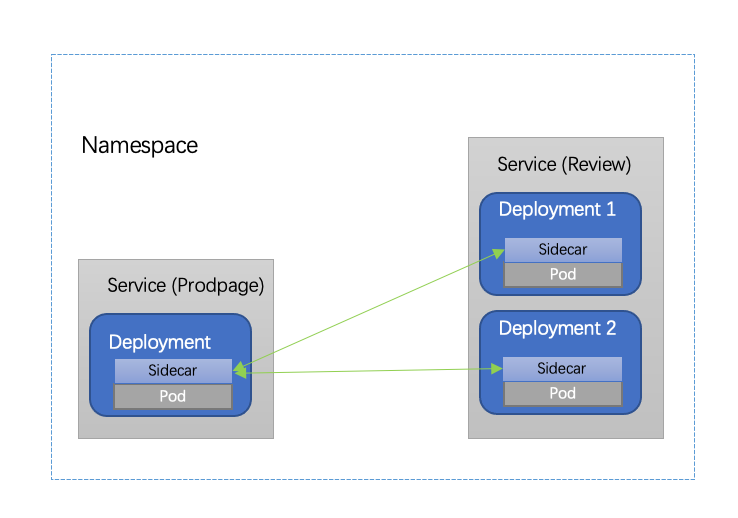Click the Deployment 2 label
The height and width of the screenshot is (518, 738).
pyautogui.click(x=557, y=329)
